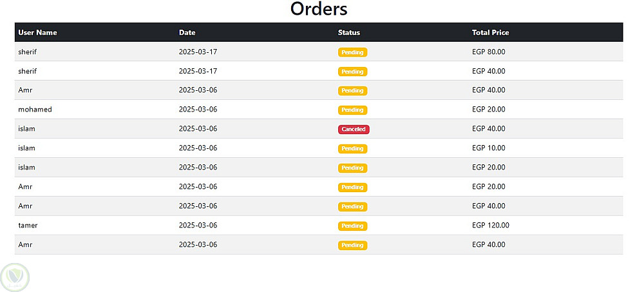Click the EGP 120.00 total price
Screen dimensions: 644x292
(490, 226)
